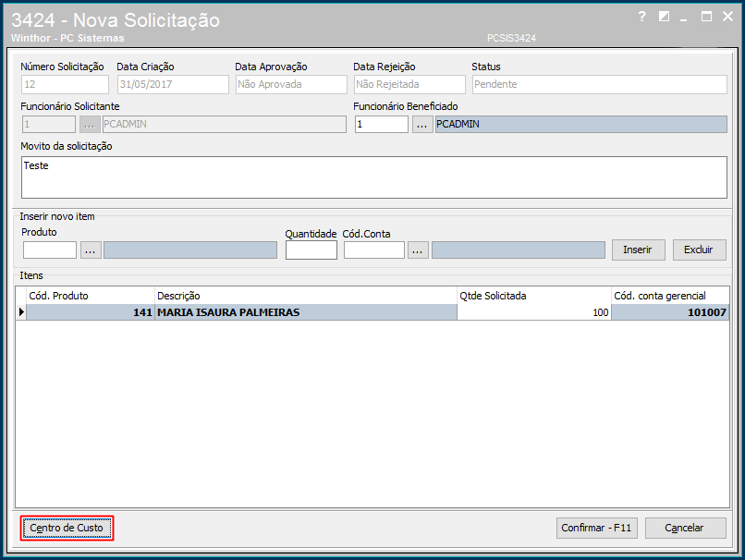Viewport: 745px width, 560px height.
Task: Click the Cód.Conta description field
Action: coord(519,250)
